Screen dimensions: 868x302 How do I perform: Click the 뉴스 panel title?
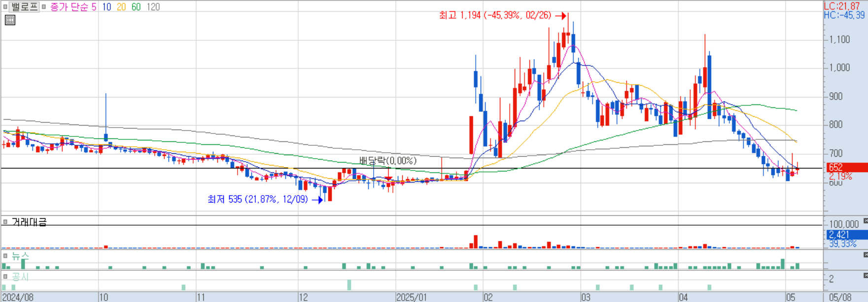click(x=20, y=256)
